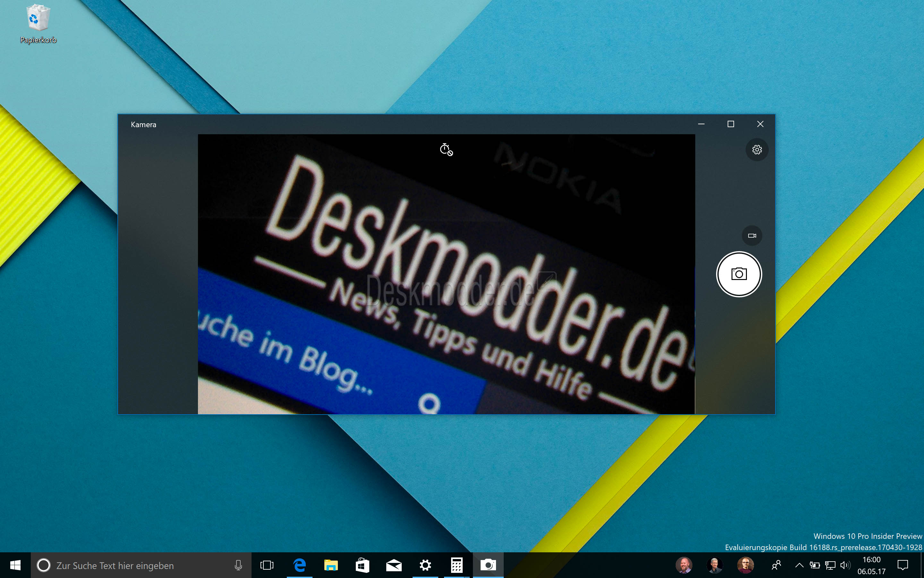The width and height of the screenshot is (924, 578).
Task: Select the Camera app taskbar icon
Action: 488,565
